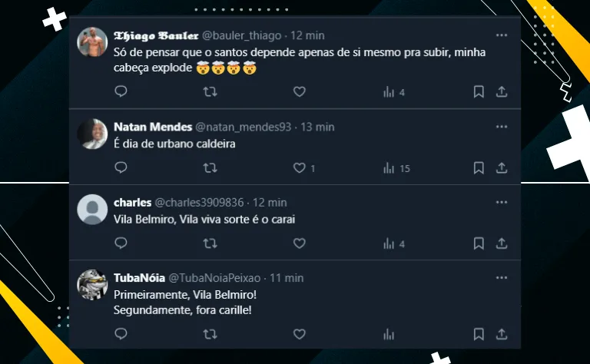Open more options on Thiago Bauler's tweet
This screenshot has height=364, width=590.
[x=501, y=35]
